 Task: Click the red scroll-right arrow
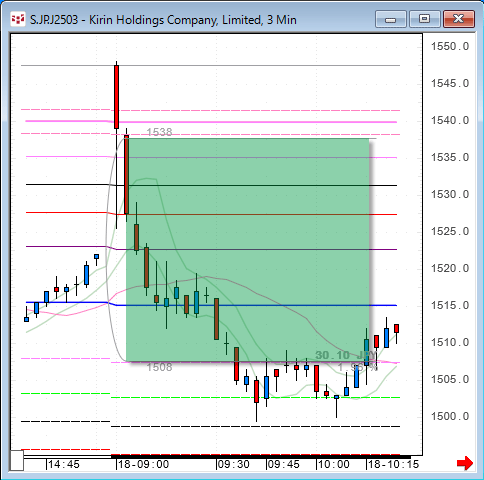pyautogui.click(x=465, y=463)
